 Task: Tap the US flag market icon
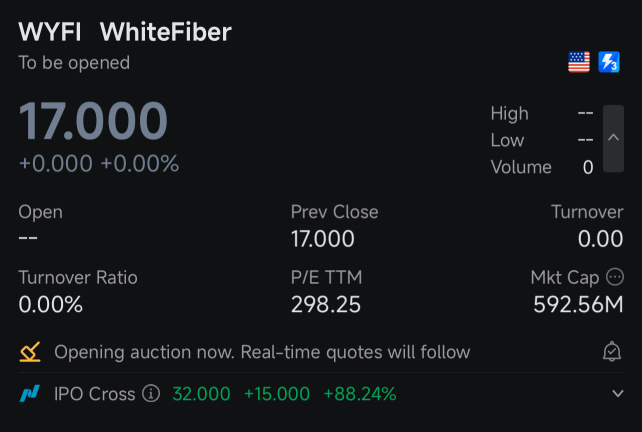click(x=579, y=62)
